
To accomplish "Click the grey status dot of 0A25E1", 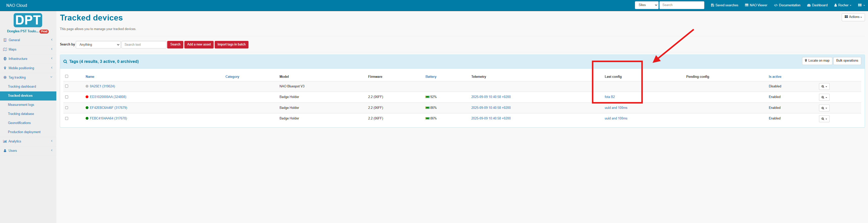I will point(87,86).
